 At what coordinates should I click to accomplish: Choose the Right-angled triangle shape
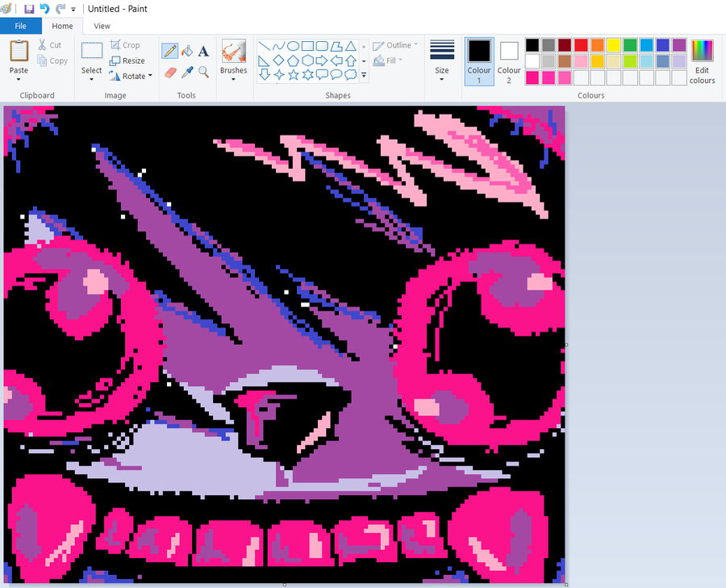pos(264,60)
